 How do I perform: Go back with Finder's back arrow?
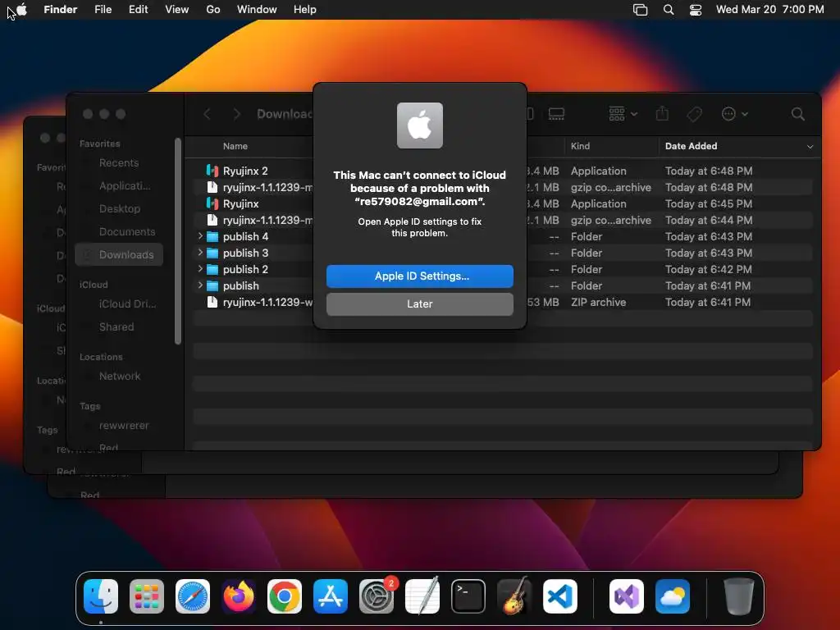[208, 114]
